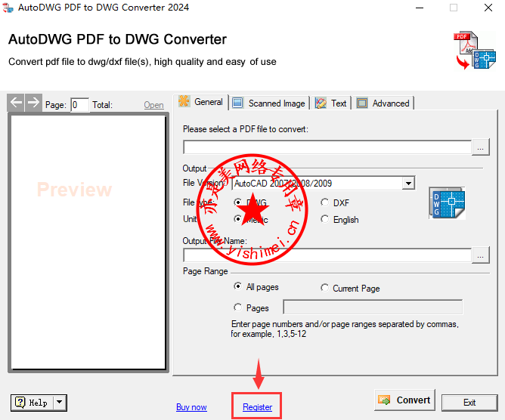Open the Help button dropdown arrow
The height and width of the screenshot is (420, 505).
coord(60,403)
